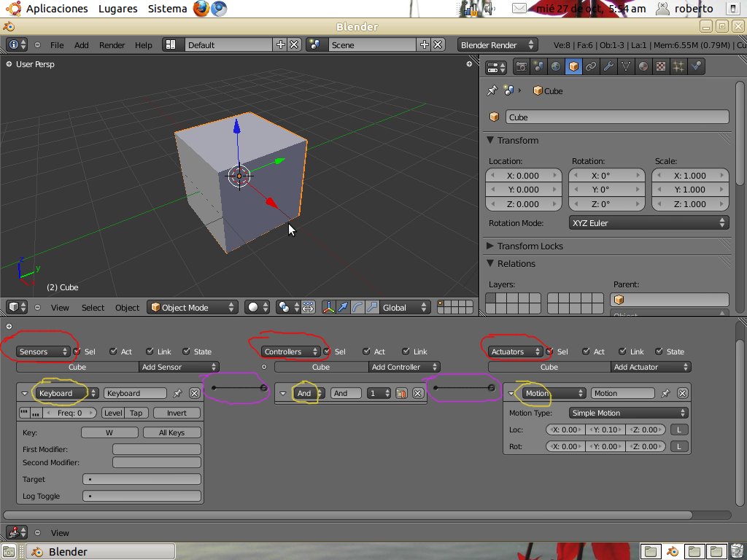Click the sensor Invert button
This screenshot has width=747, height=560.
click(177, 413)
